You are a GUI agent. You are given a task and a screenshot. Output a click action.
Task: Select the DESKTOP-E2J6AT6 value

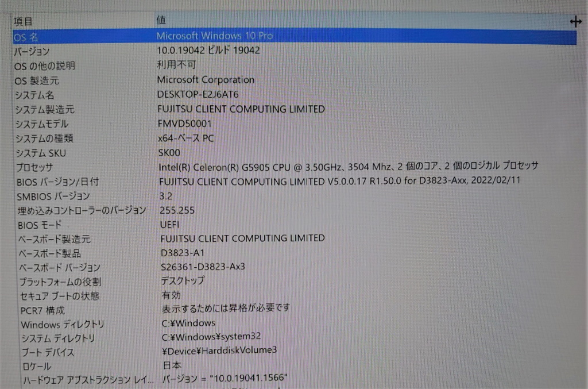(198, 94)
